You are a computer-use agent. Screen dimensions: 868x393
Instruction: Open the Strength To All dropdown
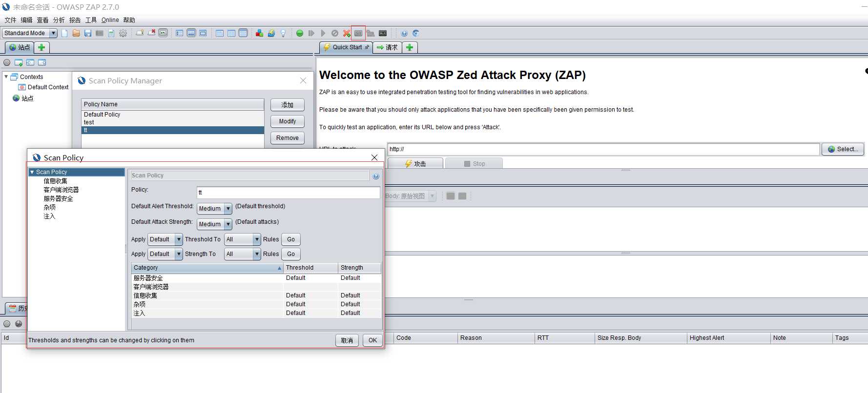coord(243,254)
